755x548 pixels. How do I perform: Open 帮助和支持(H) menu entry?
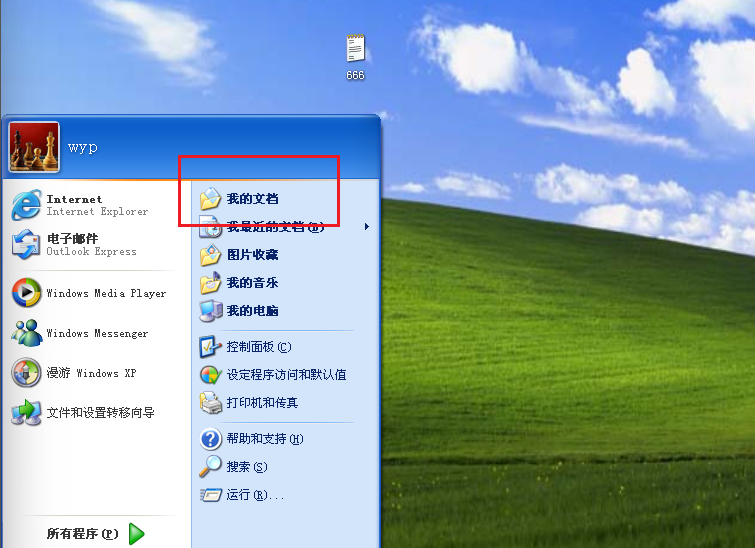click(283, 439)
